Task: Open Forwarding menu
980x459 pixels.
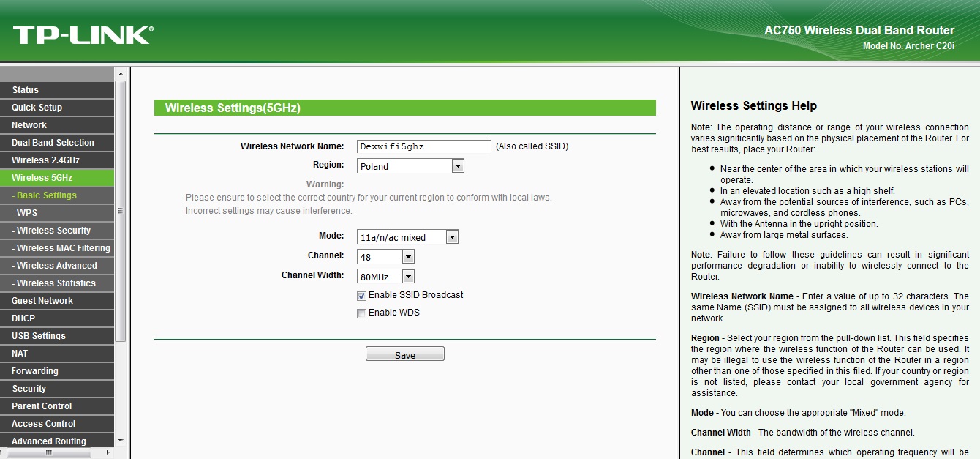Action: tap(57, 370)
